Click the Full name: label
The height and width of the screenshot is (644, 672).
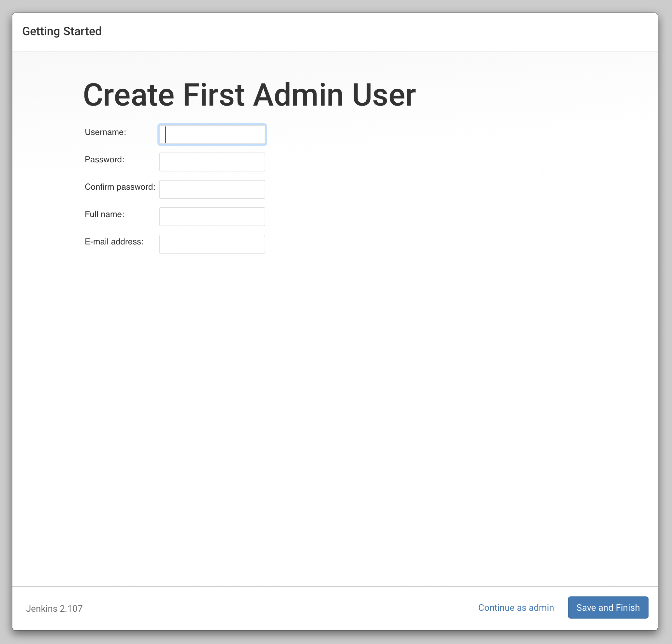click(104, 215)
